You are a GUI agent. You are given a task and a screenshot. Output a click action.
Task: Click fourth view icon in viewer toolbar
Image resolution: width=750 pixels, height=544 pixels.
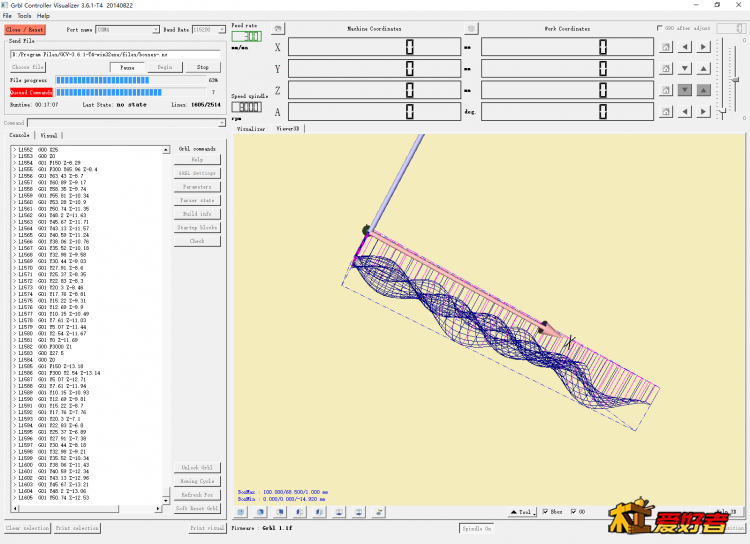[299, 512]
